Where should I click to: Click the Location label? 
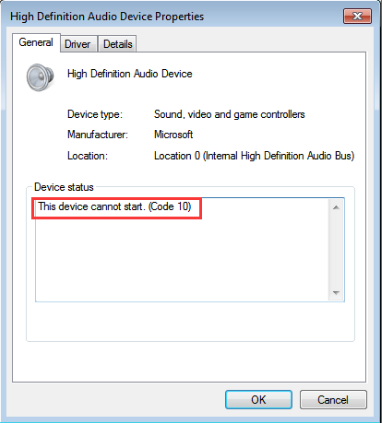(87, 156)
